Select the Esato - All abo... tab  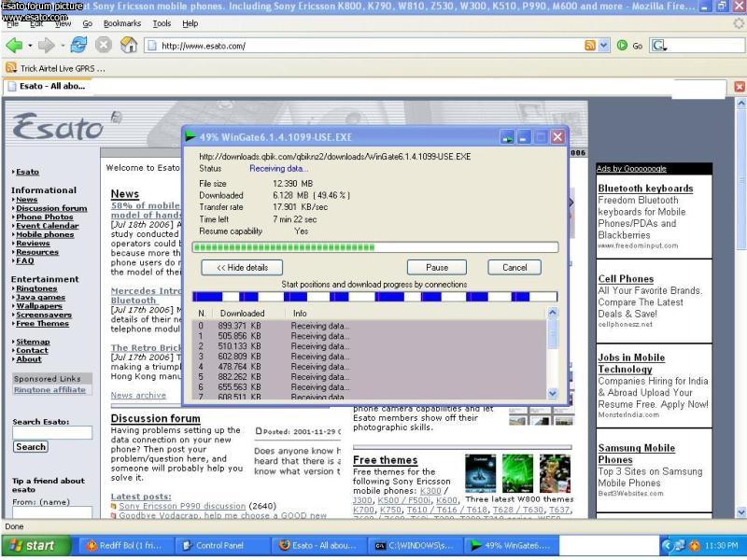(x=48, y=86)
